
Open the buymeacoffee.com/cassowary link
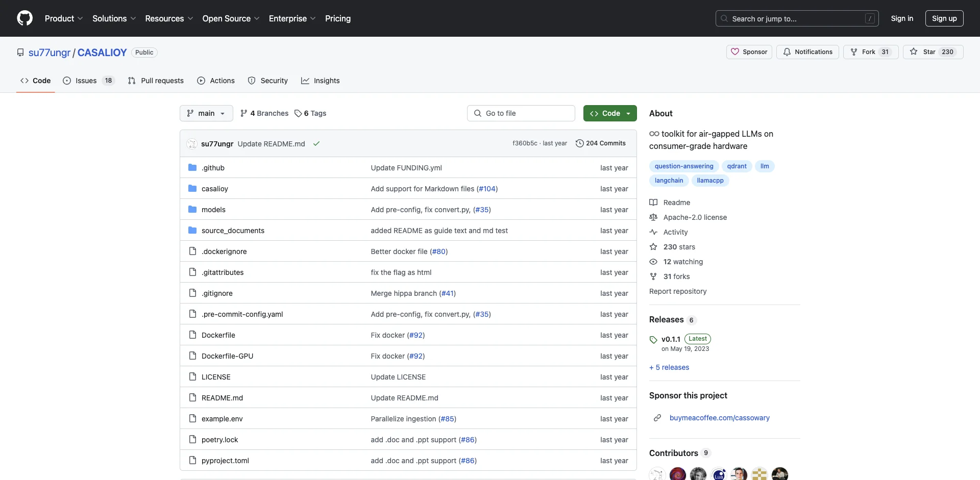[x=720, y=418]
